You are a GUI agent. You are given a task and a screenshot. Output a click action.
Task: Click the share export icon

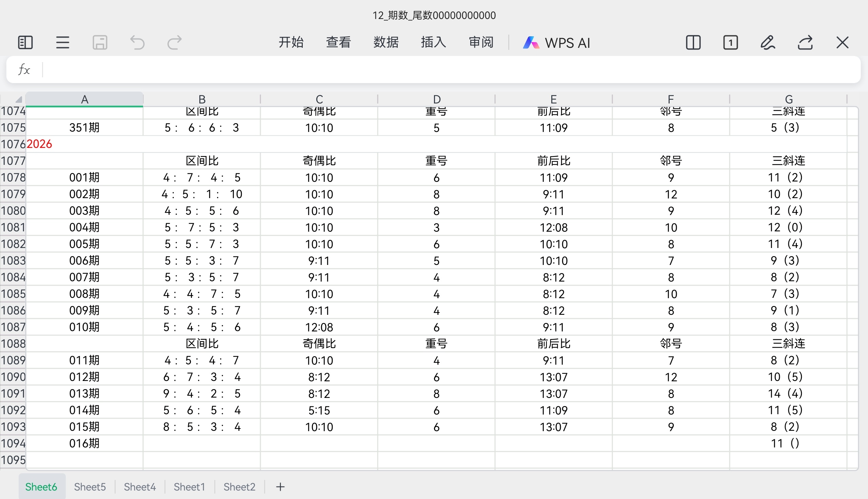click(805, 43)
